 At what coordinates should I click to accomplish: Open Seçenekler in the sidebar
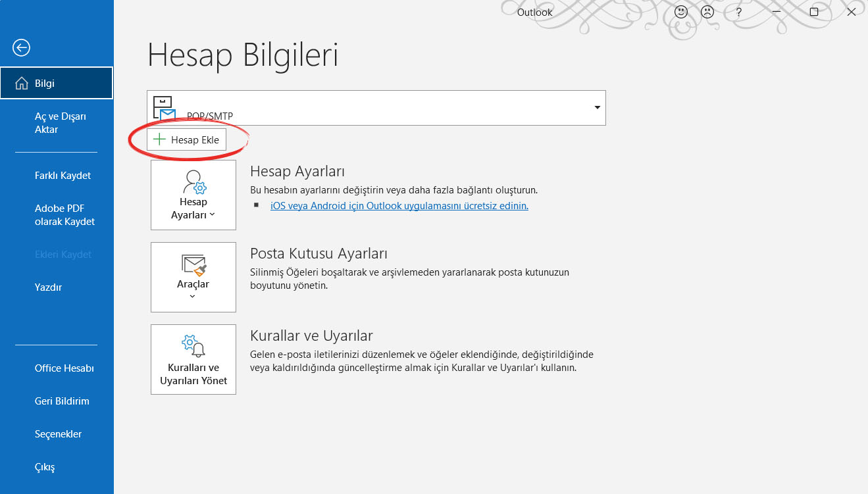tap(58, 434)
